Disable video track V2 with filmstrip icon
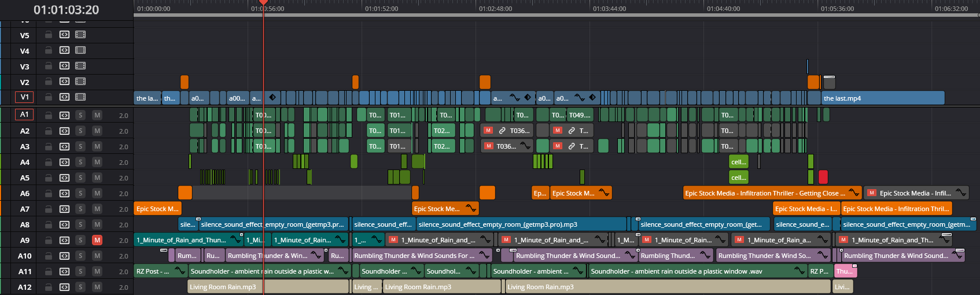This screenshot has width=980, height=295. pyautogui.click(x=80, y=82)
